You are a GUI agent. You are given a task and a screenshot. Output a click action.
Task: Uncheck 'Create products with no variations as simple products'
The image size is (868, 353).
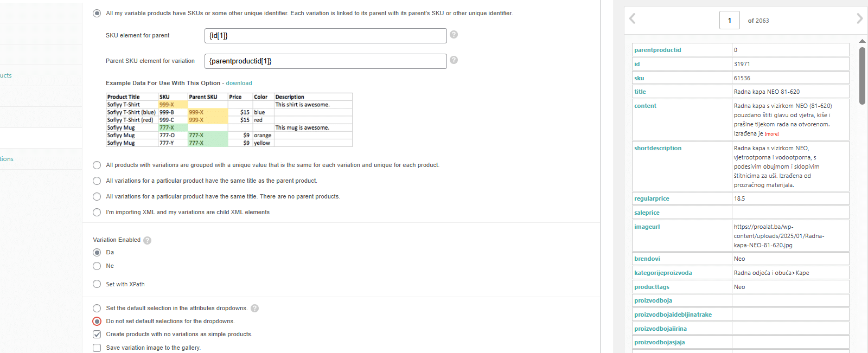click(97, 335)
